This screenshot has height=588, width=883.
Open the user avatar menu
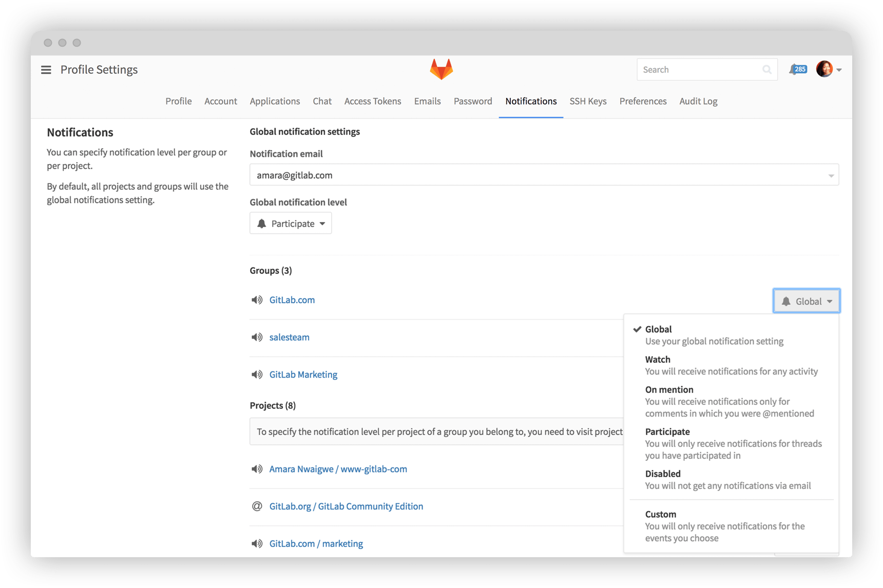[x=824, y=69]
